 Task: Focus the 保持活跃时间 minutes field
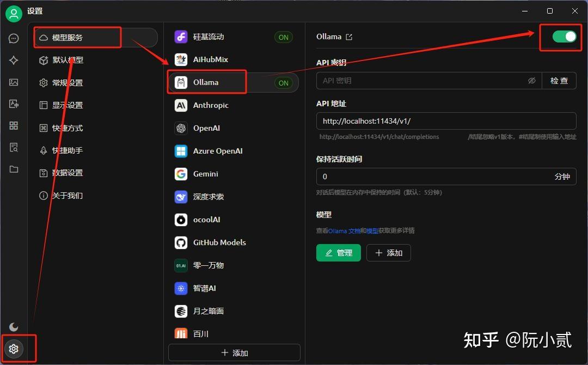[x=446, y=177]
